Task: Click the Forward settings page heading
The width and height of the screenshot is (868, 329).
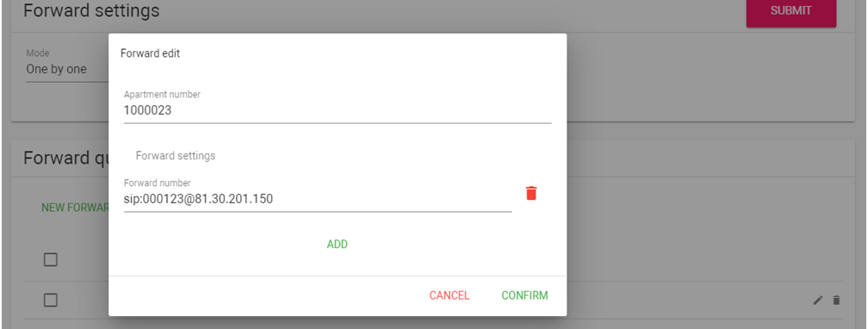Action: [x=91, y=10]
